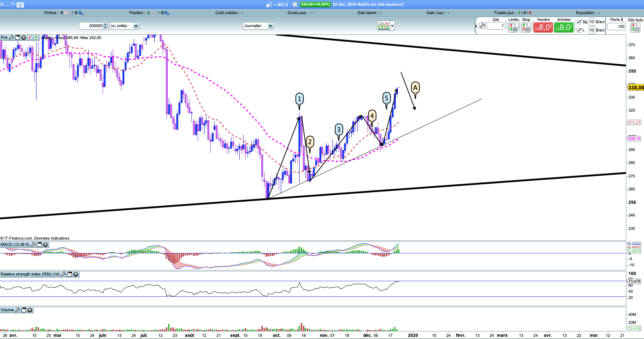Click the 311,27 moving average axis label

[x=634, y=122]
